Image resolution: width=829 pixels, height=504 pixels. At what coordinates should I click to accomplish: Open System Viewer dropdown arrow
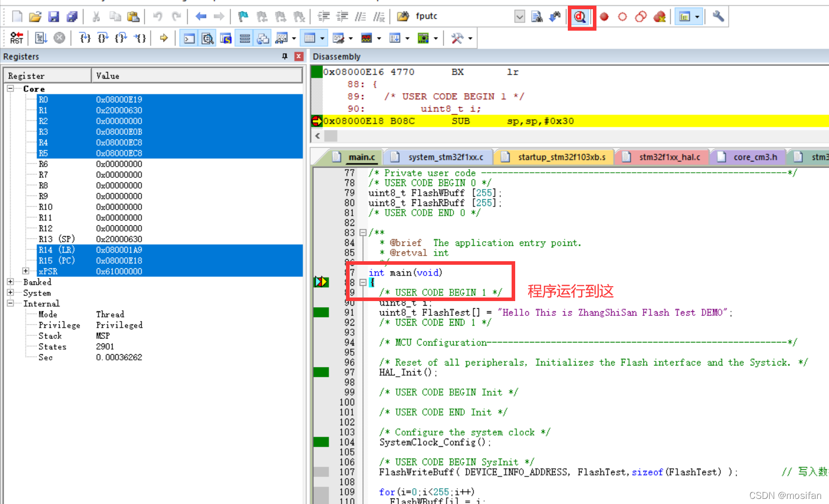(x=435, y=38)
